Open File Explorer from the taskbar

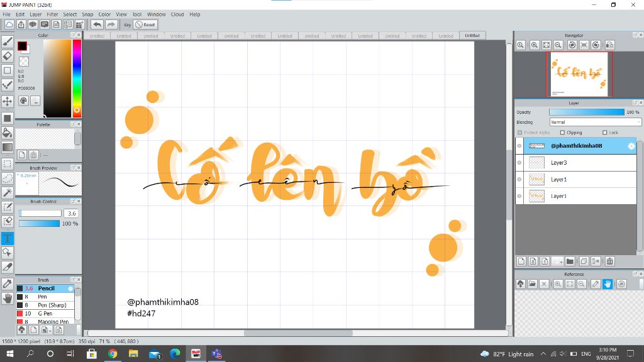coord(133,353)
